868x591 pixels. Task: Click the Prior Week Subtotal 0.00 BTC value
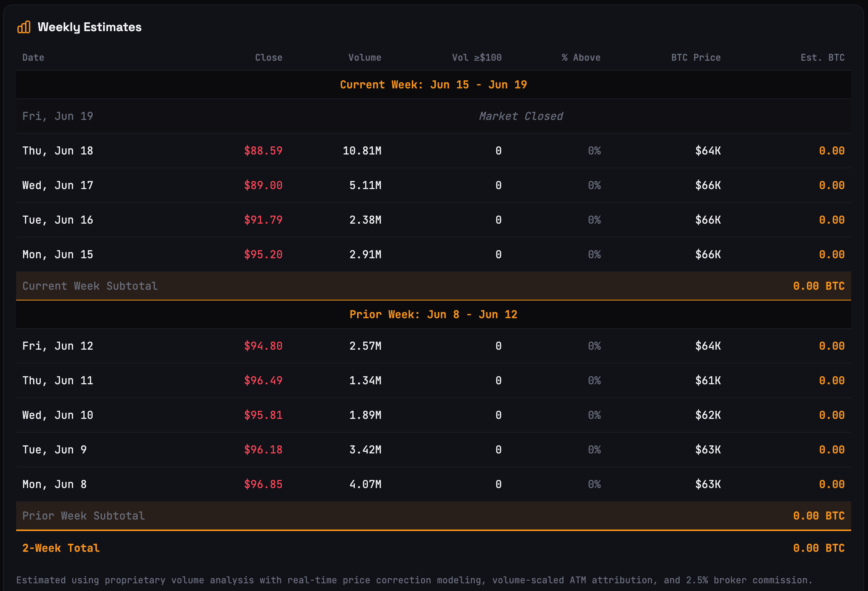pyautogui.click(x=819, y=516)
